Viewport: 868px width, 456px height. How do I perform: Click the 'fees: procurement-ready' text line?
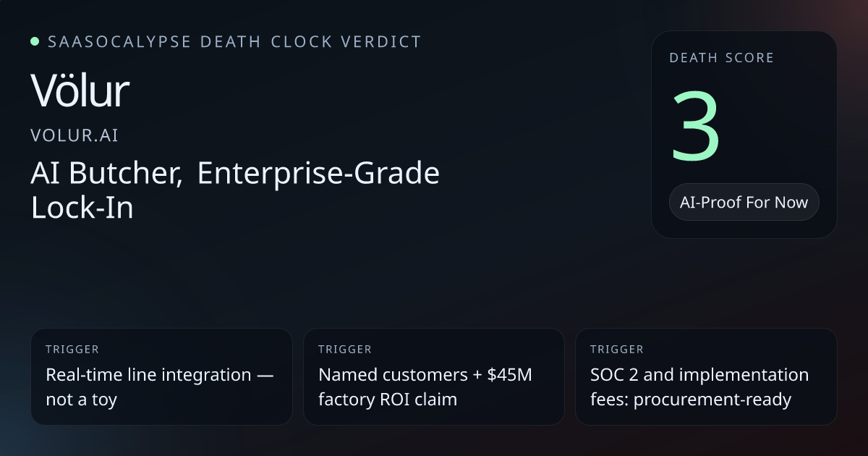coord(691,399)
